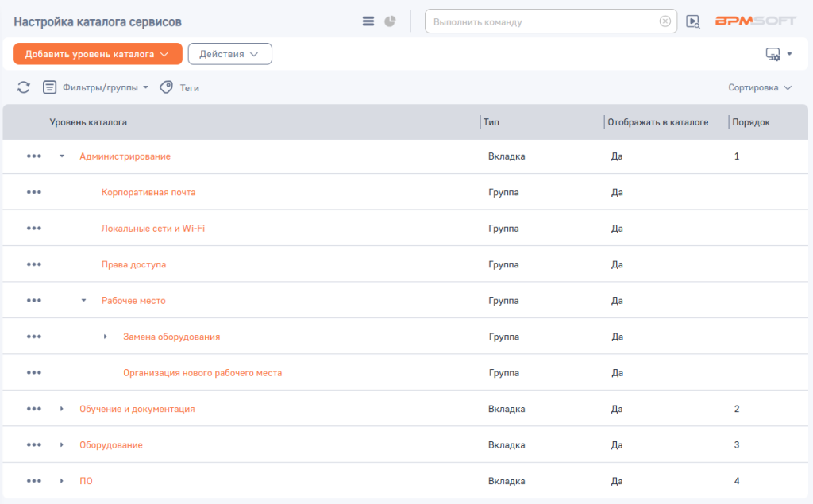Open the Действия dropdown menu

point(229,54)
